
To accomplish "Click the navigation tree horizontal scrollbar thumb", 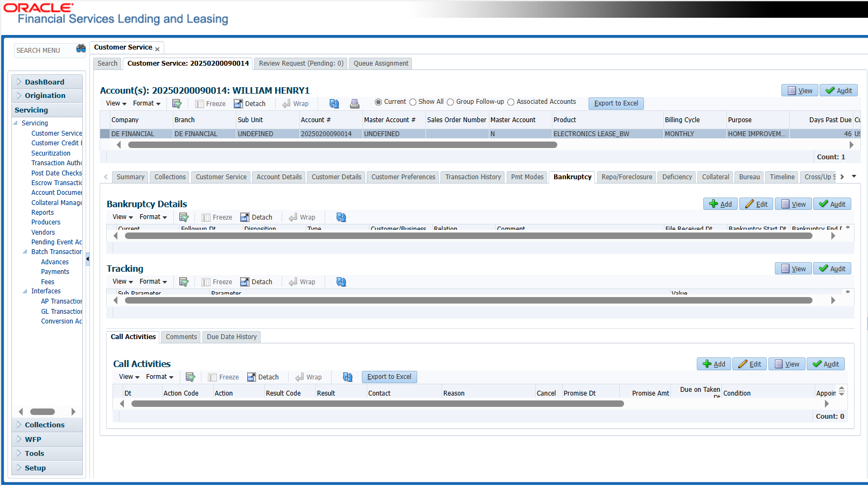I will [43, 412].
